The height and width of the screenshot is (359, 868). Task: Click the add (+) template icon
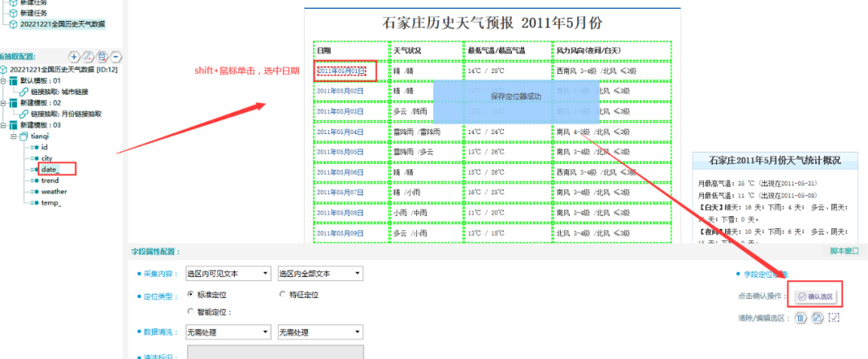point(75,56)
